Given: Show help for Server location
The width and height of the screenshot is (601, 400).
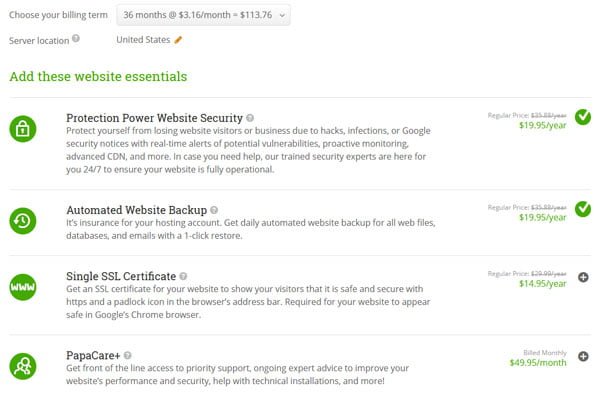Looking at the screenshot, I should (x=76, y=38).
